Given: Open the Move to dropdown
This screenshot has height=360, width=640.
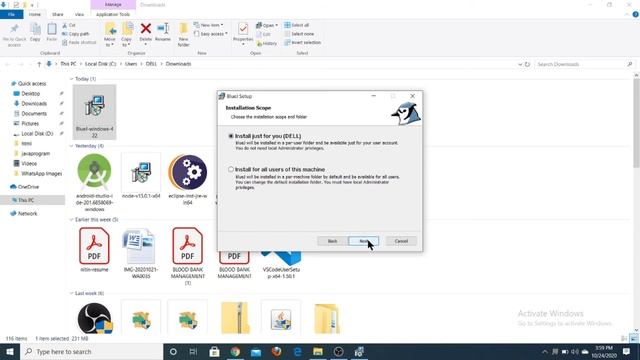Looking at the screenshot, I should 110,35.
